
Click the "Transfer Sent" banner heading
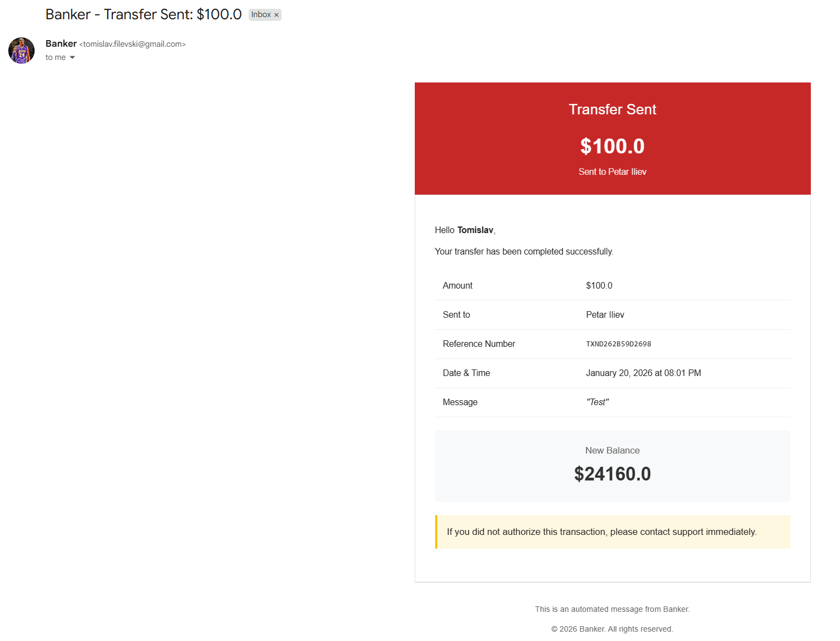612,109
